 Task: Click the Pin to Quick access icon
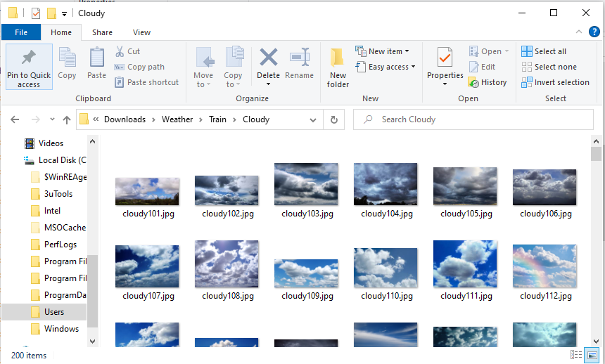tap(29, 60)
